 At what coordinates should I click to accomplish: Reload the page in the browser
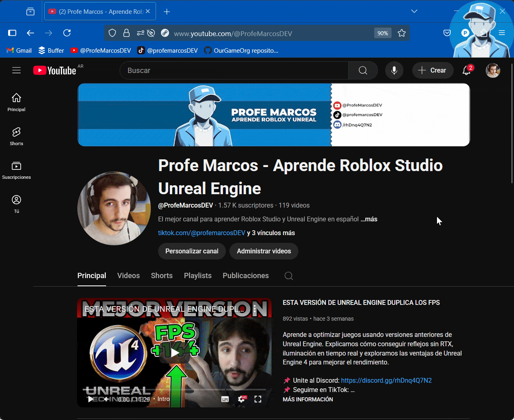point(67,33)
